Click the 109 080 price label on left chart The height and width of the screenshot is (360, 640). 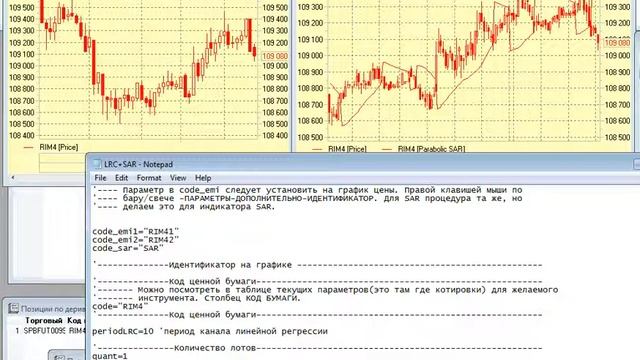(x=275, y=56)
